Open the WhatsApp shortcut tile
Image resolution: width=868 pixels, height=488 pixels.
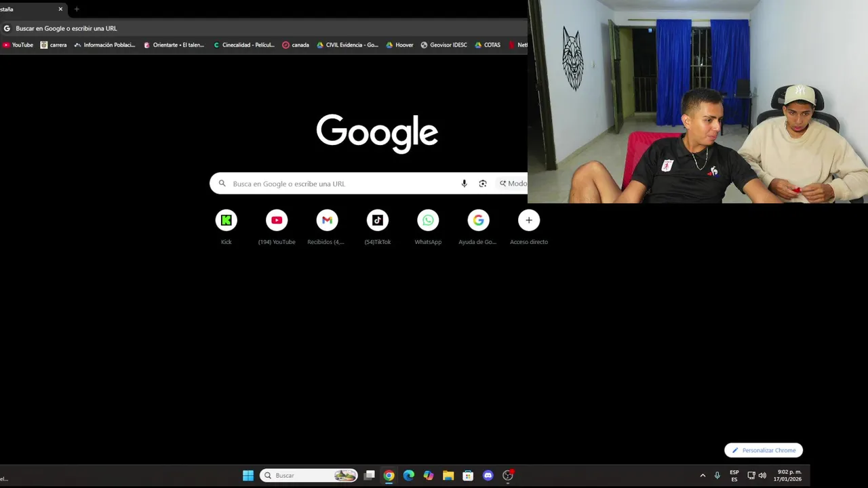click(428, 227)
